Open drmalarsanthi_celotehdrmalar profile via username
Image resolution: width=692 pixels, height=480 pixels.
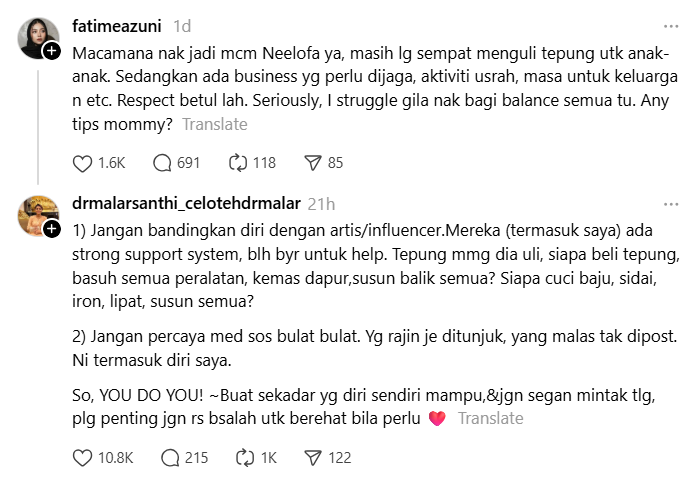pyautogui.click(x=187, y=203)
